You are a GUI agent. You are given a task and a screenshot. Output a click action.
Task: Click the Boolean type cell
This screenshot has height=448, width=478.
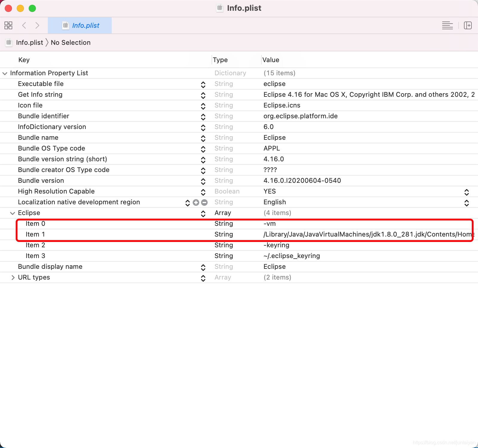tap(227, 191)
